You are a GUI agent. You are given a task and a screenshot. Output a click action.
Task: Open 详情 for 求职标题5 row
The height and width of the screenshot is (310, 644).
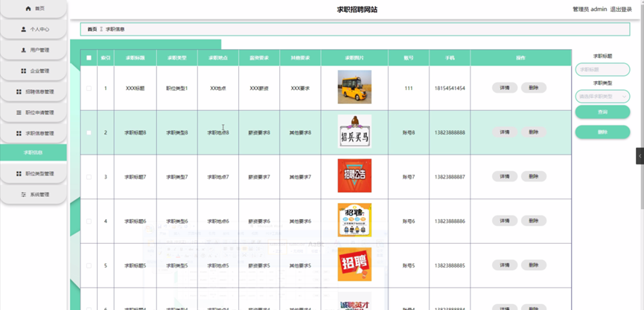click(505, 265)
